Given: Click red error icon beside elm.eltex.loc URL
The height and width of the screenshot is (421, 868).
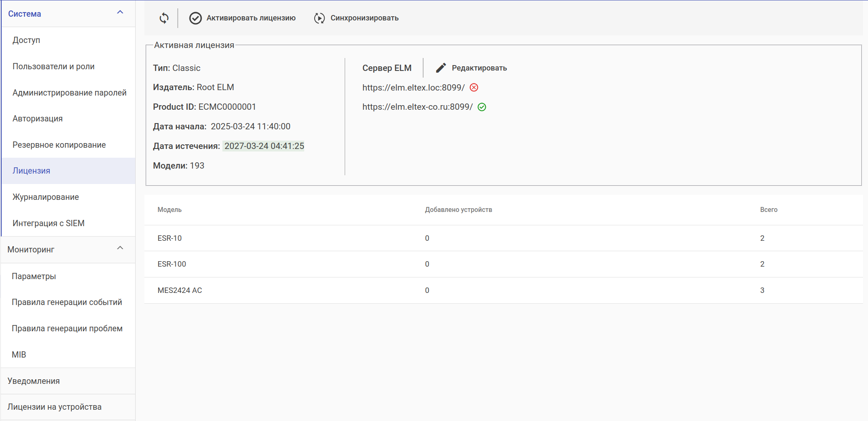Looking at the screenshot, I should (x=474, y=88).
